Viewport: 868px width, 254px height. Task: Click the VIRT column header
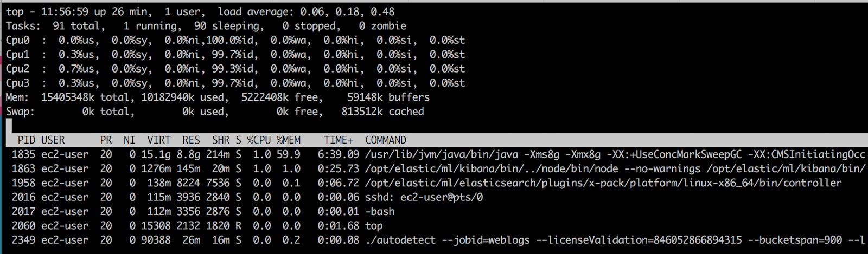click(159, 140)
